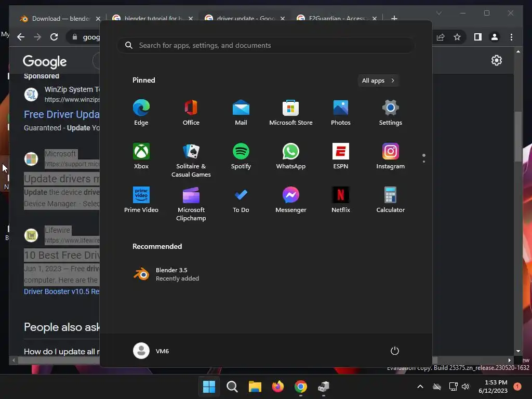Image resolution: width=532 pixels, height=399 pixels.
Task: Click the Start menu search field
Action: (266, 46)
